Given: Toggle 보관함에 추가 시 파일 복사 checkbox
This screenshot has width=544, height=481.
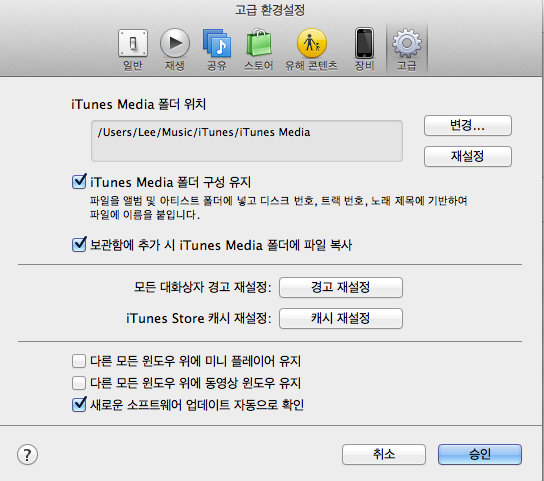Looking at the screenshot, I should [79, 245].
